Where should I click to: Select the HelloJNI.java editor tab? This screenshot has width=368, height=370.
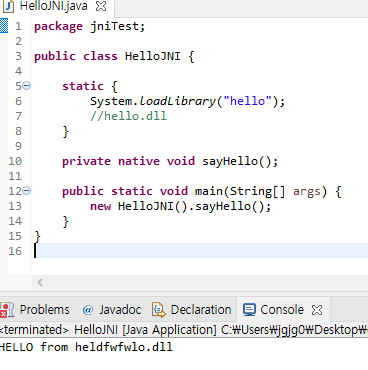[53, 6]
